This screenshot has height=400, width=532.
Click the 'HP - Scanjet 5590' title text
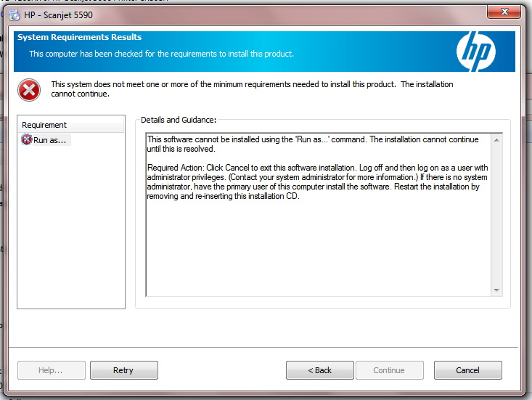pos(60,15)
